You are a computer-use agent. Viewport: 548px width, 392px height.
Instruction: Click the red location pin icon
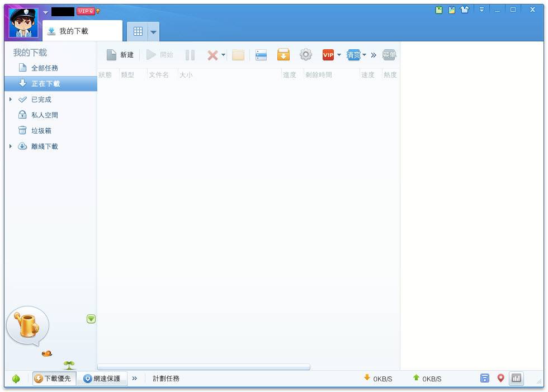coord(501,378)
